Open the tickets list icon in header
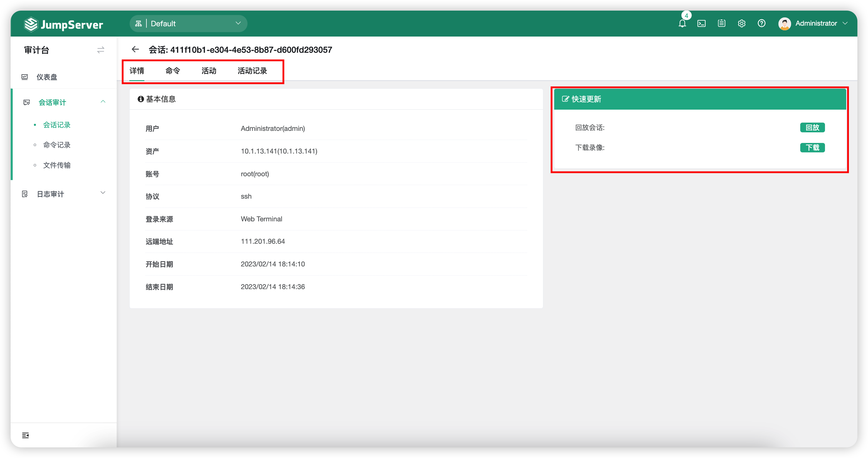 click(722, 23)
